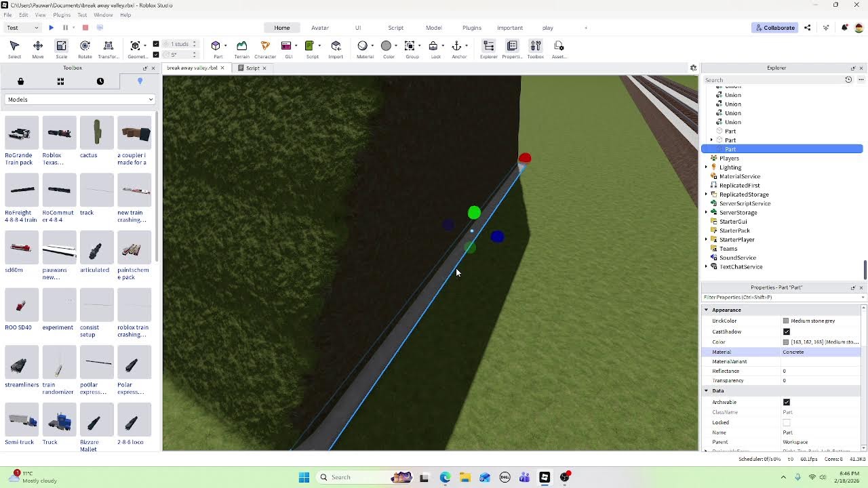Screen dimensions: 868x488
Task: Choose the Select tool in the ribbon
Action: click(14, 49)
